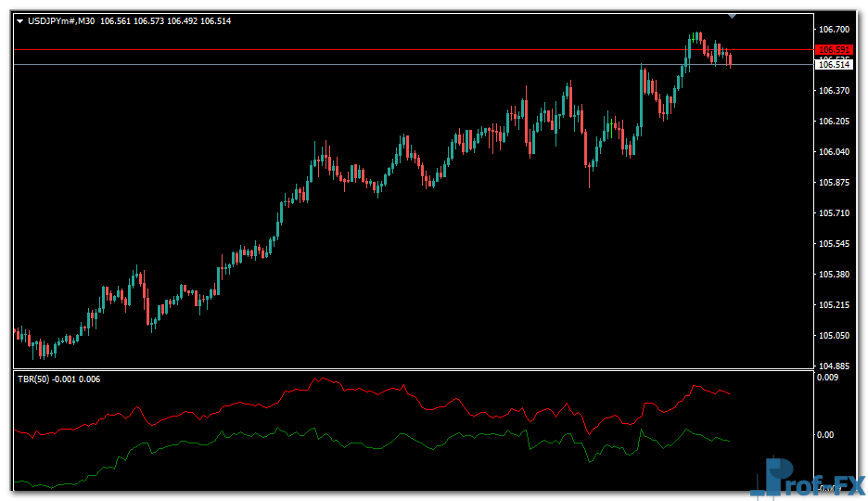Click the chart shift triangle marker at top
Screen dimensions: 868x501
tap(733, 16)
